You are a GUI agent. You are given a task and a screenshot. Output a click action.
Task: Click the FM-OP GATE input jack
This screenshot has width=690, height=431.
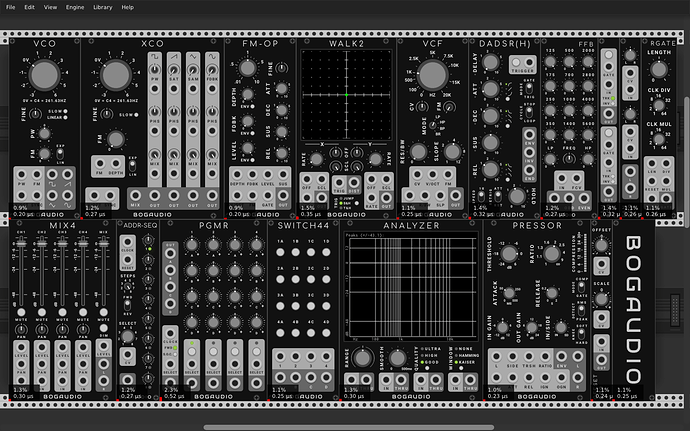pos(268,195)
